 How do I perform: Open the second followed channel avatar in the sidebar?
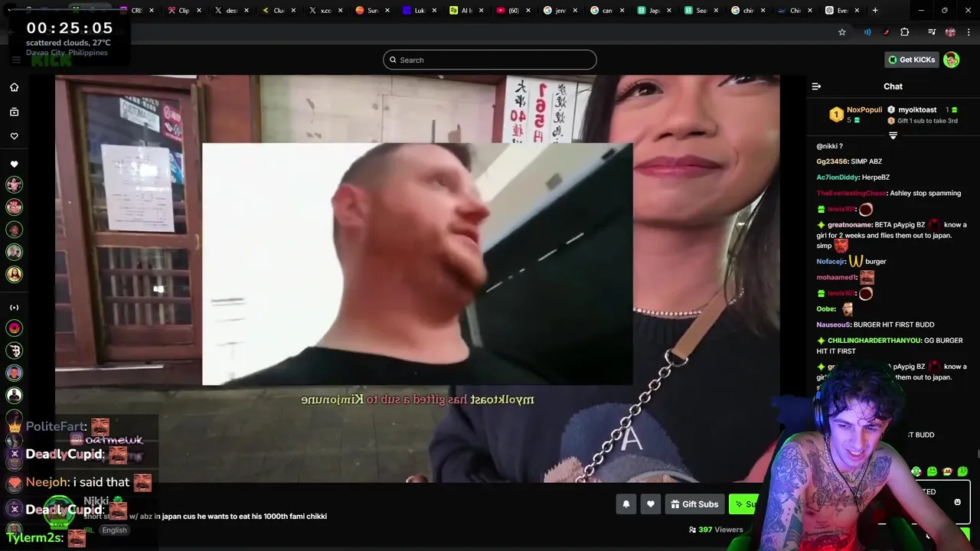[14, 207]
